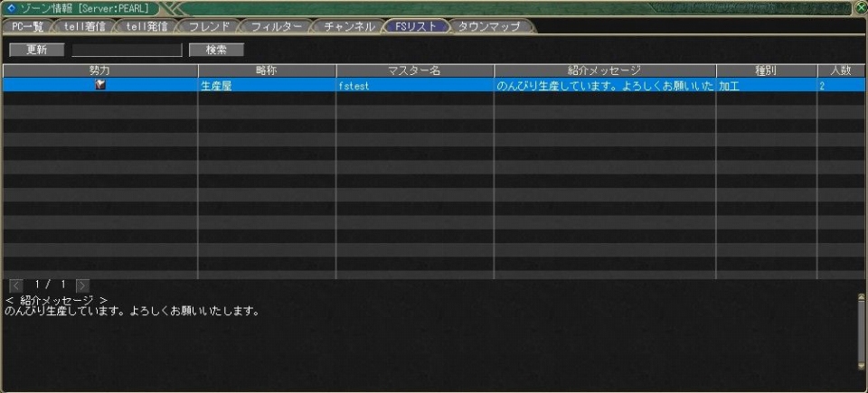868x393 pixels.
Task: Sort by the マスター名 column header
Action: tap(414, 70)
